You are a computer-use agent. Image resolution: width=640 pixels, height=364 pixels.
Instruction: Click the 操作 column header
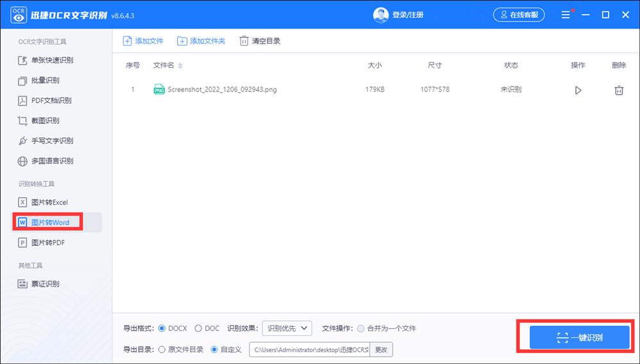click(578, 65)
